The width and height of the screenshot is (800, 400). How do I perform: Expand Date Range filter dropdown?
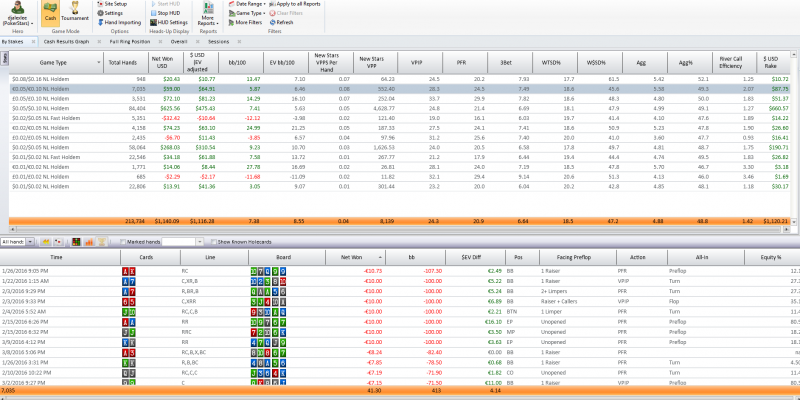[x=247, y=4]
